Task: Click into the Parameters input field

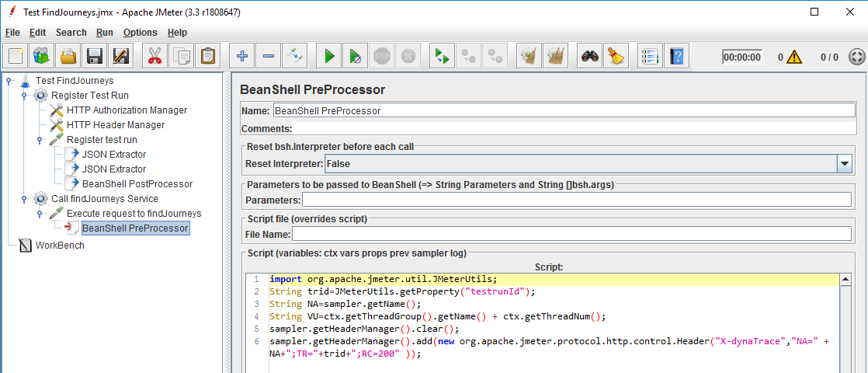Action: click(x=576, y=200)
